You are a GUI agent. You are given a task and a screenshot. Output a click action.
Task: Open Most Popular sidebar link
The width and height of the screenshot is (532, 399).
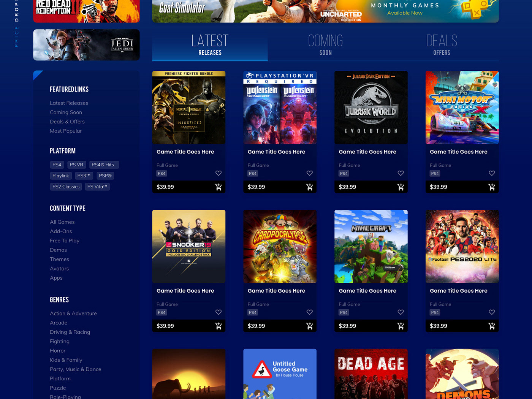click(x=66, y=131)
